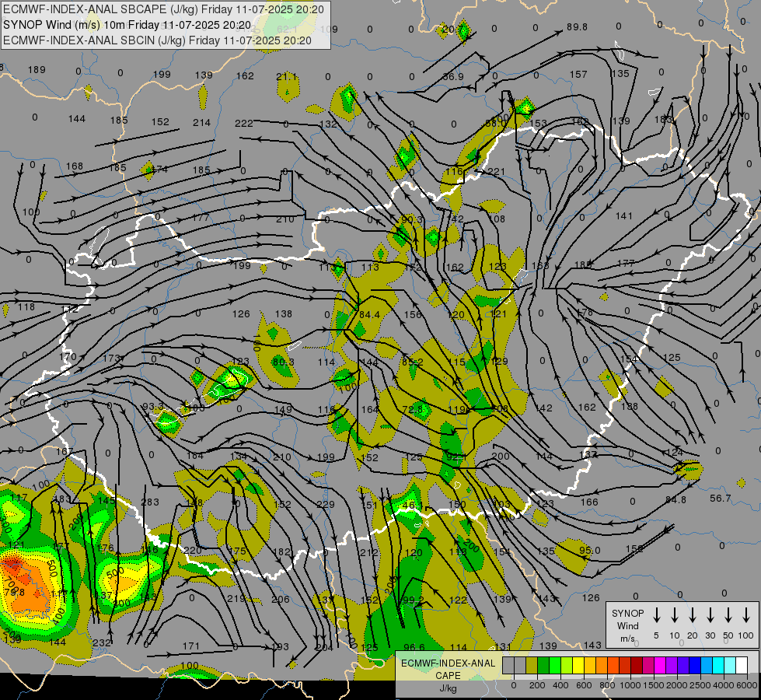Click the 'ECMWF-INDEX-ANAL' title in color legend
761x700 pixels.
point(448,663)
